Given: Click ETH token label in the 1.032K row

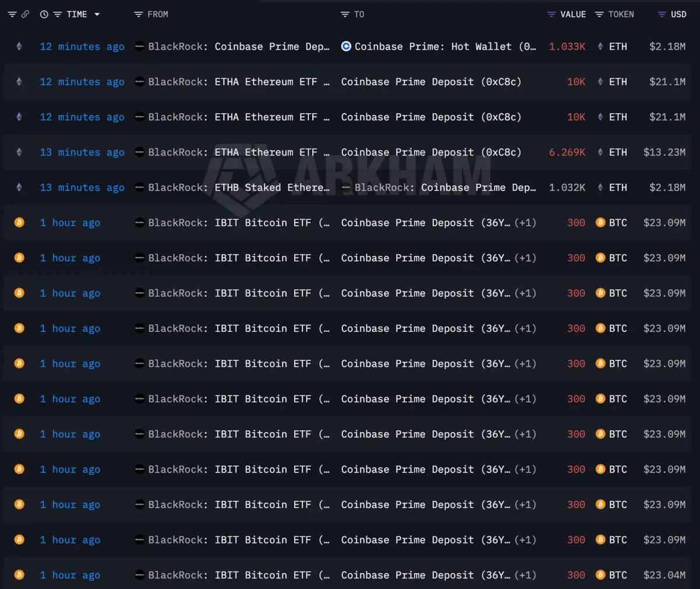Looking at the screenshot, I should tap(618, 187).
